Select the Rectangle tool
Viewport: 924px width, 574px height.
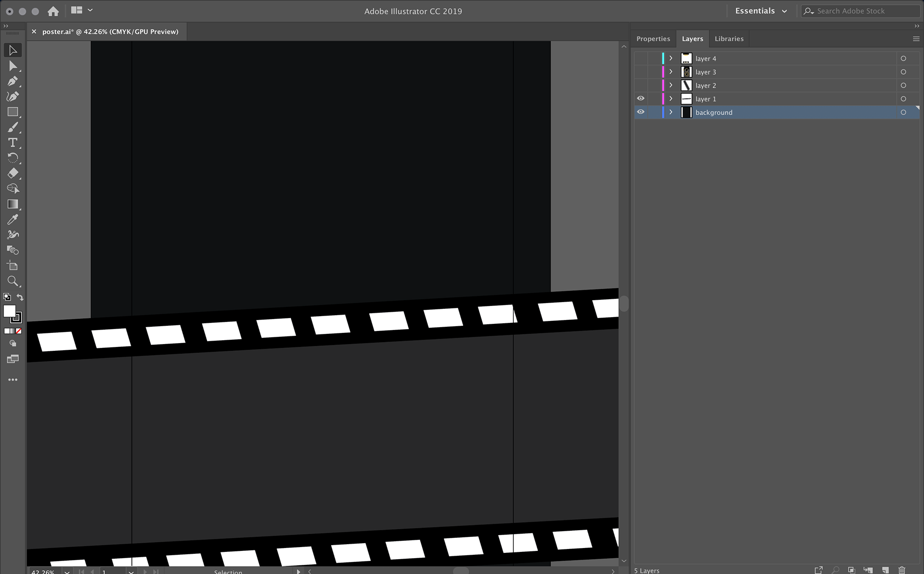pyautogui.click(x=13, y=112)
